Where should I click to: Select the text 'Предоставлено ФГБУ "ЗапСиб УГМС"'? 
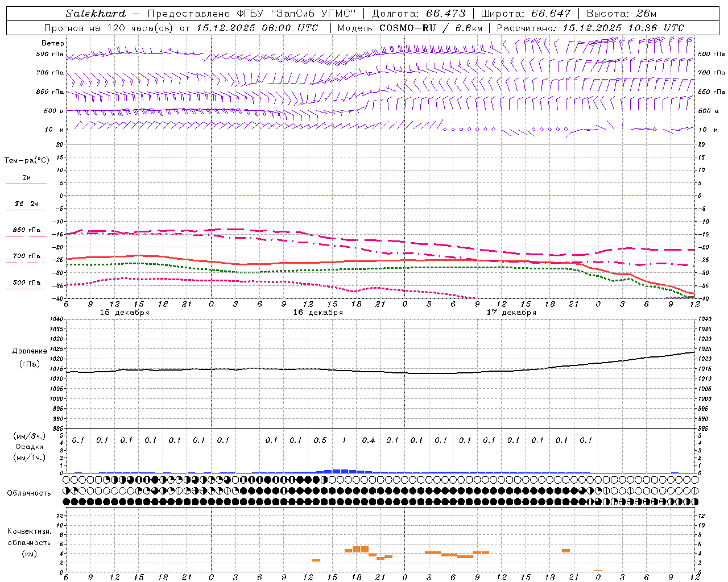pos(251,14)
